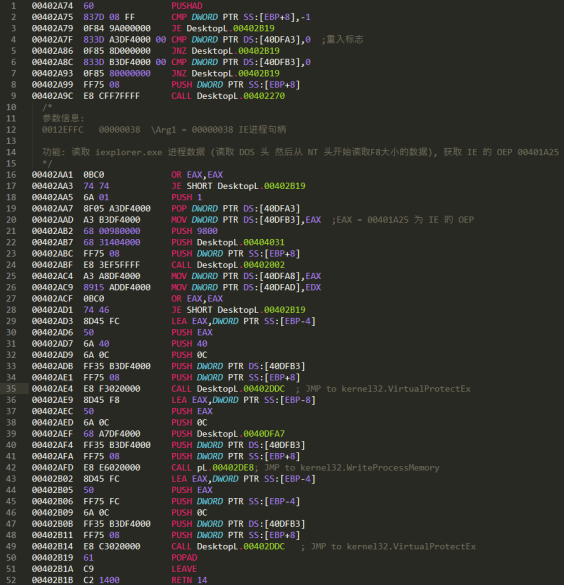Click the PUSH DesktopL.00404031 instruction
The height and width of the screenshot is (586, 564).
point(228,242)
